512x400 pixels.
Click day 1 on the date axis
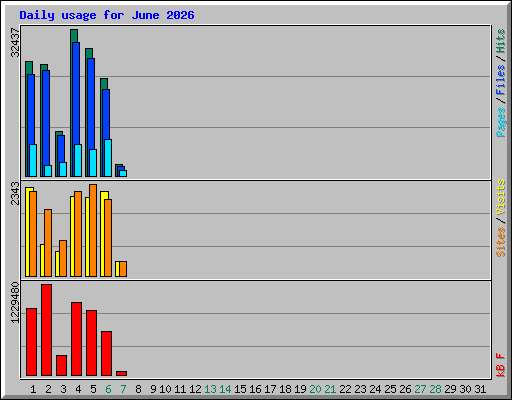click(33, 389)
